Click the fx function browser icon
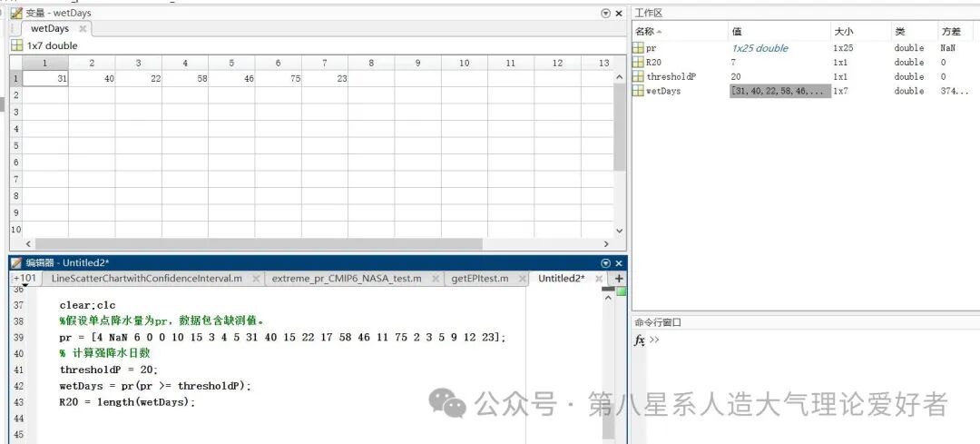980x444 pixels. pos(640,340)
